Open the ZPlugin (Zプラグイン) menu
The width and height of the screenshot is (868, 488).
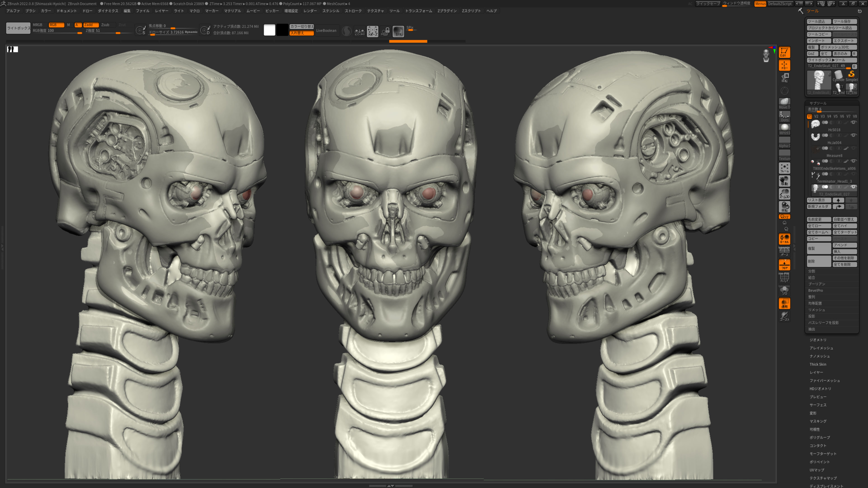pyautogui.click(x=447, y=11)
